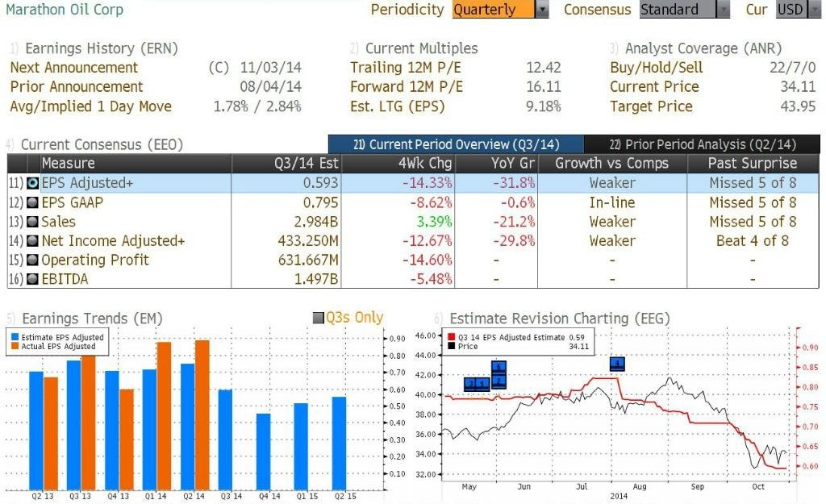Viewport: 826px width, 504px height.
Task: Click Sales 4Wk Chg value 3.39%
Action: click(435, 222)
